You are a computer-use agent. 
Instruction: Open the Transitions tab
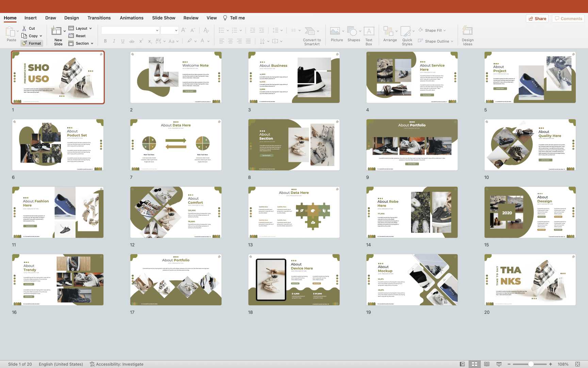99,18
